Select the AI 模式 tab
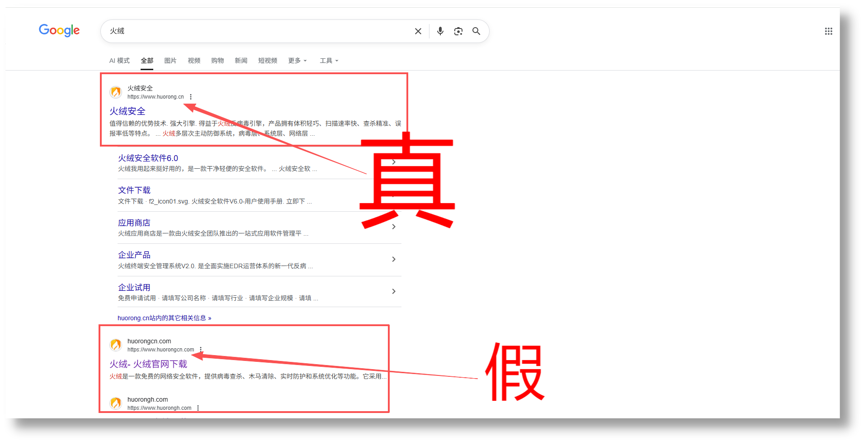Image resolution: width=868 pixels, height=446 pixels. tap(119, 61)
